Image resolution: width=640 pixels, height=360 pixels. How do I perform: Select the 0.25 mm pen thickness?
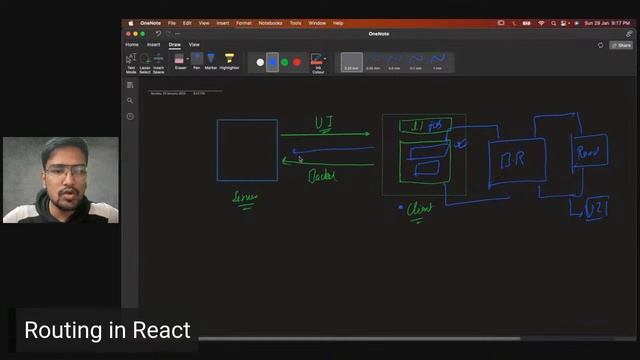tap(351, 62)
